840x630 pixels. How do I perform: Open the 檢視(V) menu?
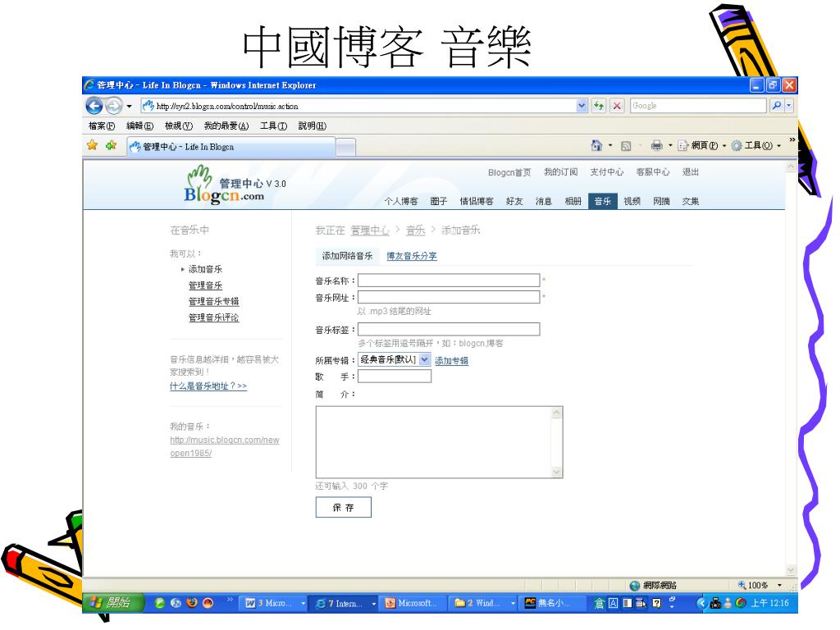(x=178, y=126)
